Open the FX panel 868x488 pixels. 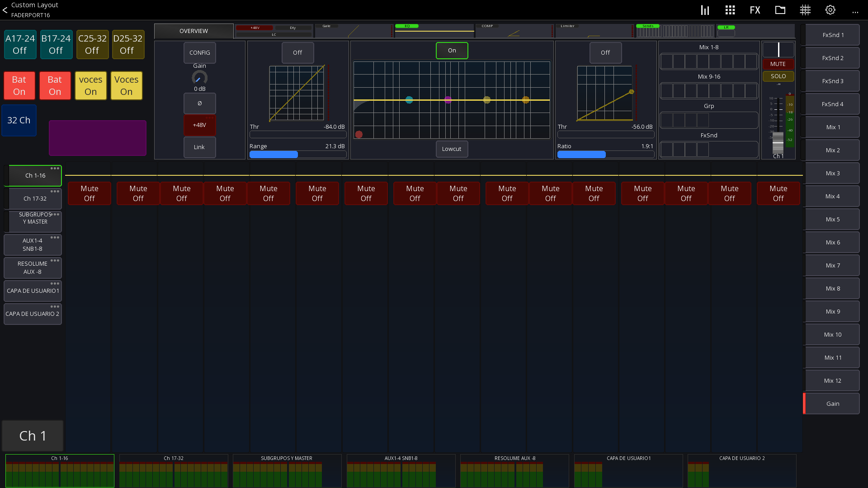(755, 10)
